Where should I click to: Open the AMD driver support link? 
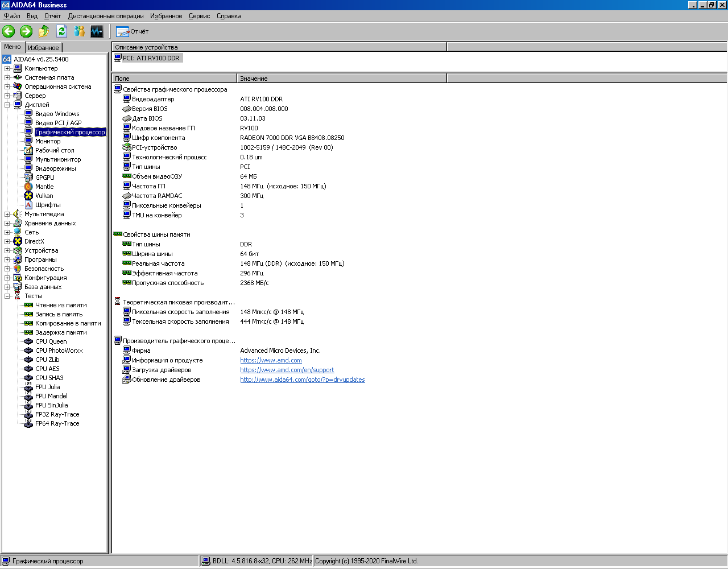click(x=287, y=370)
